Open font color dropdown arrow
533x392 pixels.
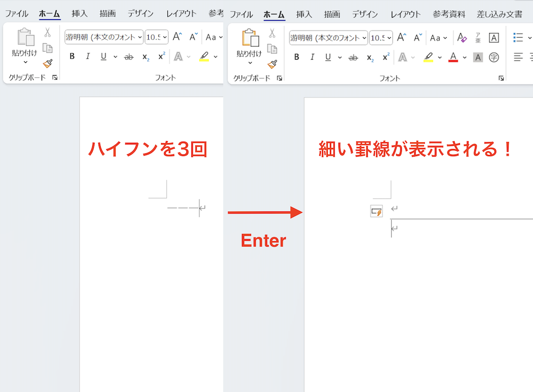click(465, 58)
